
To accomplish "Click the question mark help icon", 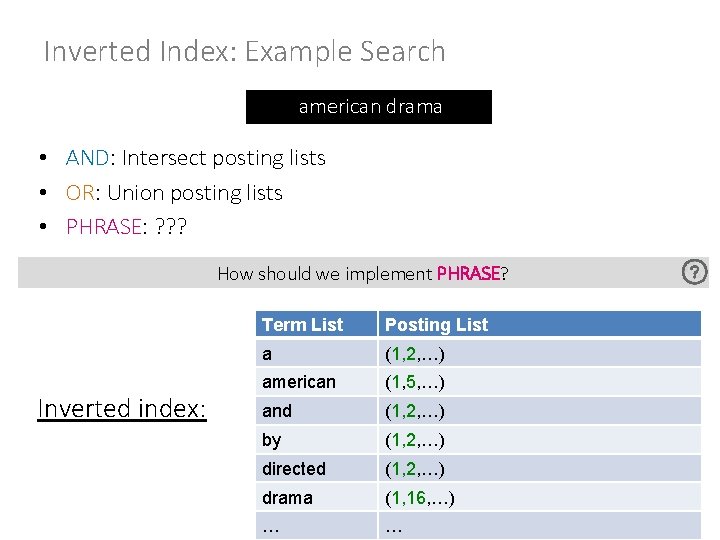I will click(694, 271).
